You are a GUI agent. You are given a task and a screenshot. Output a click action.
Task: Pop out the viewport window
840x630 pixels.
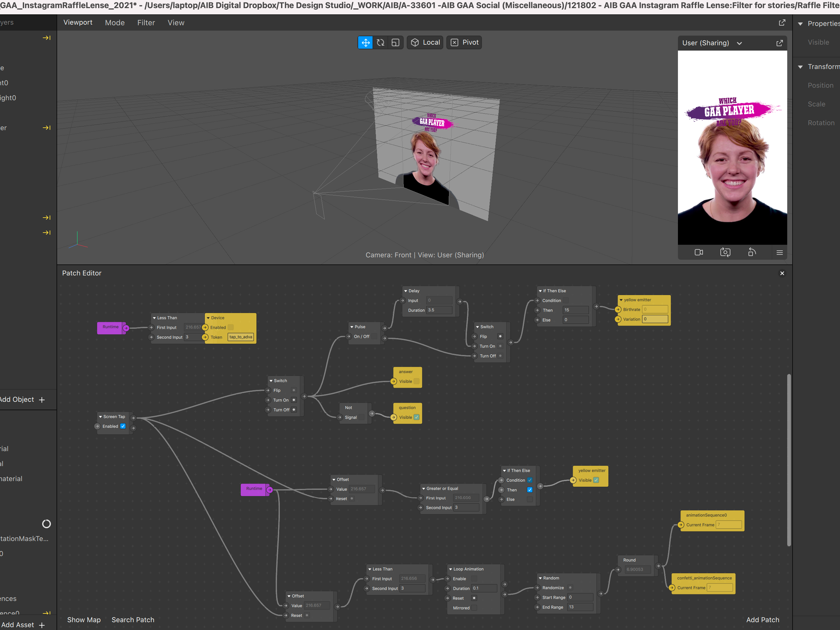[x=782, y=23]
